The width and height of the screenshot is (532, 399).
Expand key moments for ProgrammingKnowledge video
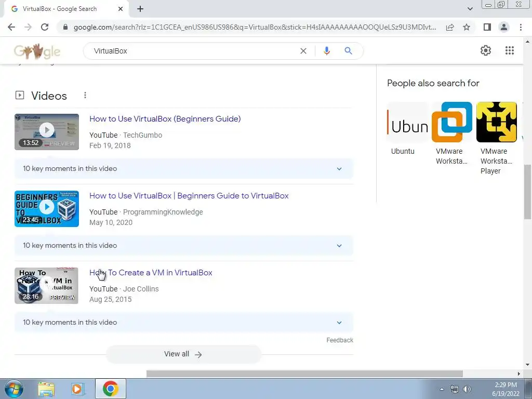184,246
